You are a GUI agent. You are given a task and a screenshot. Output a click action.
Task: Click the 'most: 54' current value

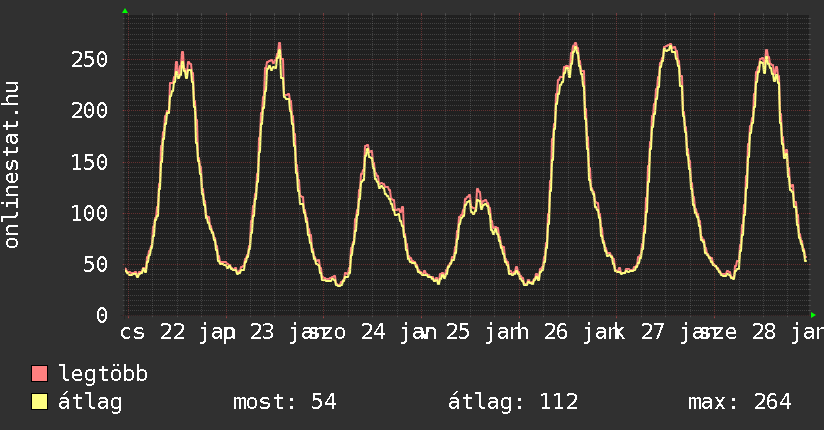point(284,402)
